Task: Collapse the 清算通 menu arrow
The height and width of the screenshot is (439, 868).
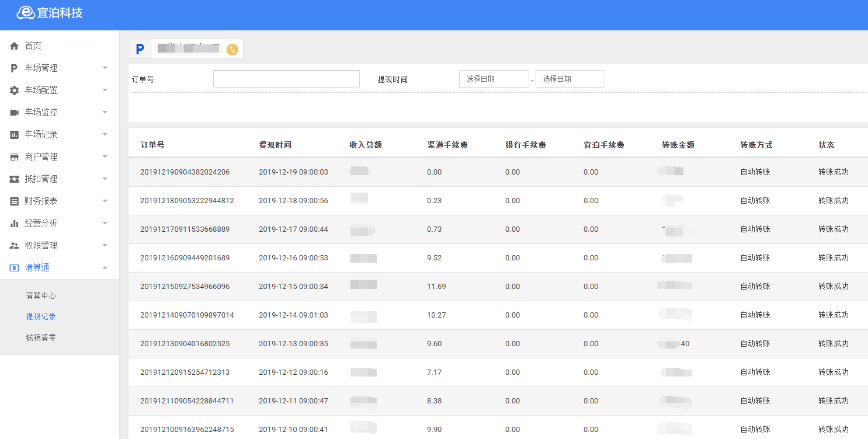Action: (105, 268)
